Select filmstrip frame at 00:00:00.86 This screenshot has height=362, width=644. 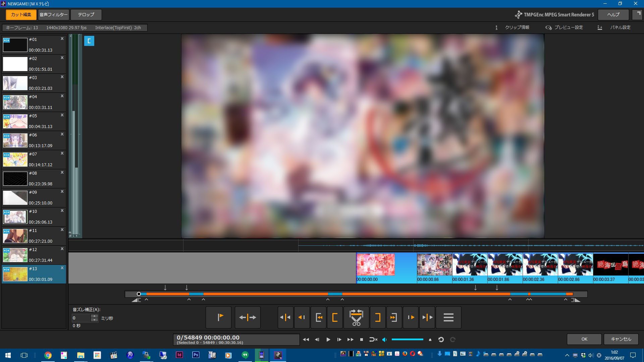point(434,268)
